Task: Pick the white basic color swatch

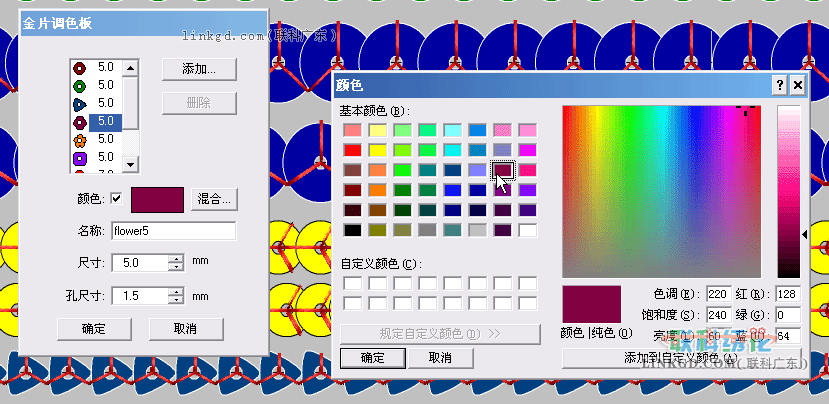Action: (527, 230)
